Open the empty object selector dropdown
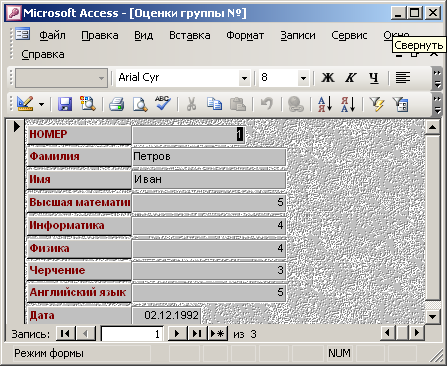 tap(101, 78)
